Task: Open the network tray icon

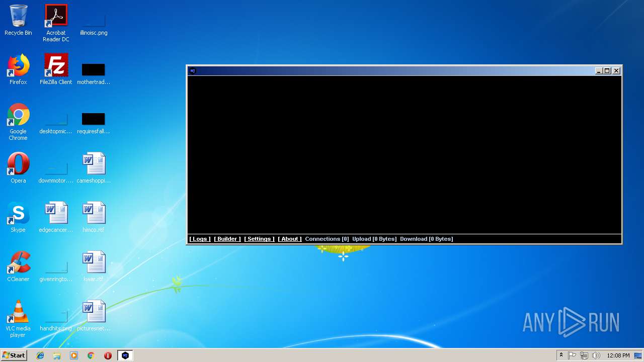Action: pos(584,355)
